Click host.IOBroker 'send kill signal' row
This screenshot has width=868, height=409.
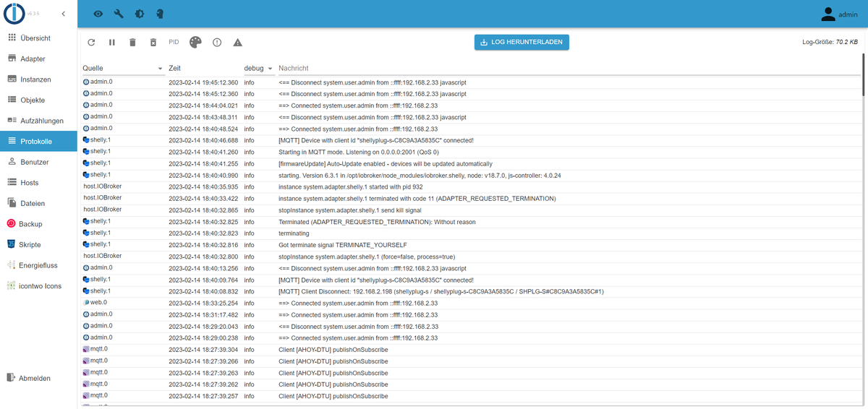coord(470,210)
